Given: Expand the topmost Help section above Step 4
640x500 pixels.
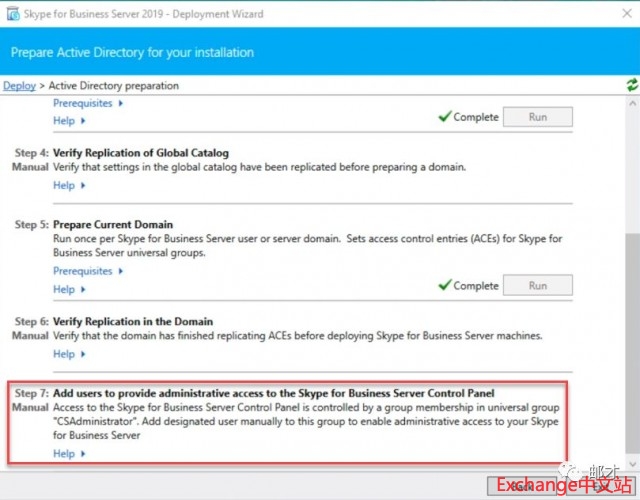Looking at the screenshot, I should 68,121.
